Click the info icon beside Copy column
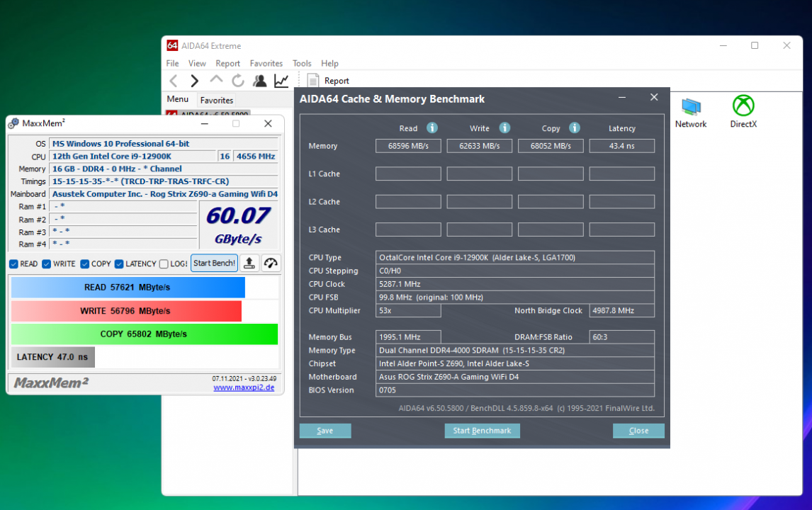The image size is (812, 510). (575, 128)
